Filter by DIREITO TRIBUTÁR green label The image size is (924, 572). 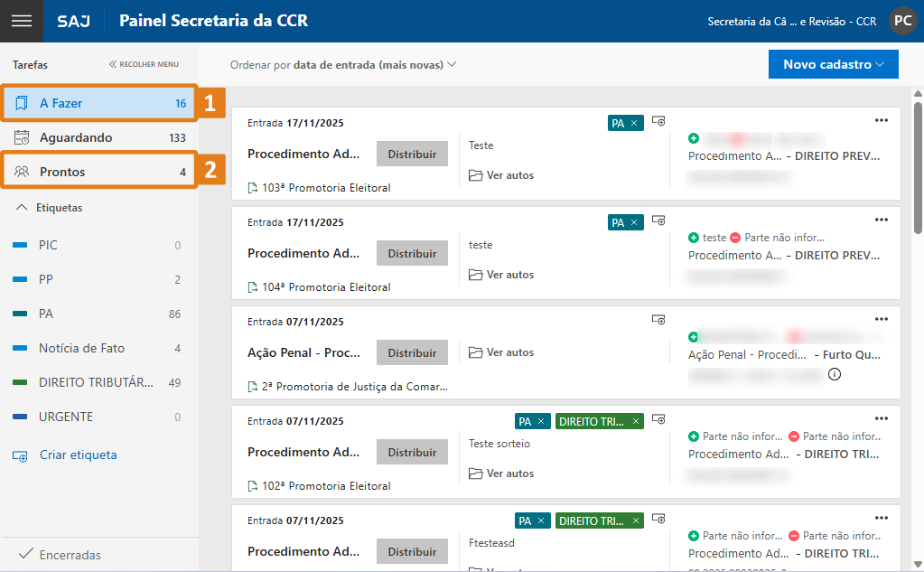96,382
